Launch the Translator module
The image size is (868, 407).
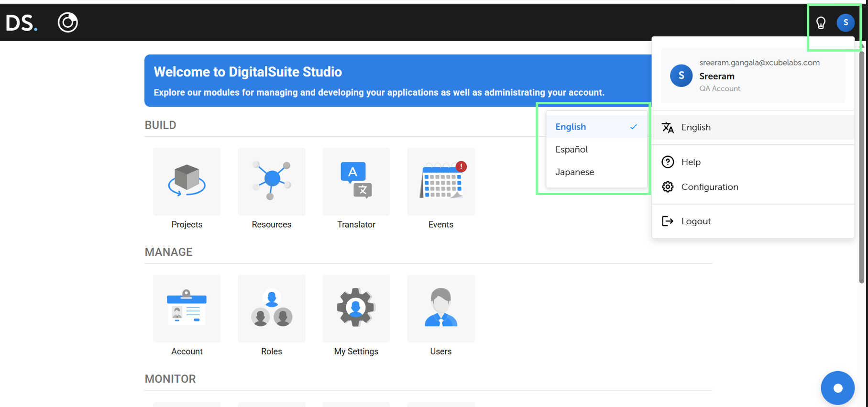356,182
